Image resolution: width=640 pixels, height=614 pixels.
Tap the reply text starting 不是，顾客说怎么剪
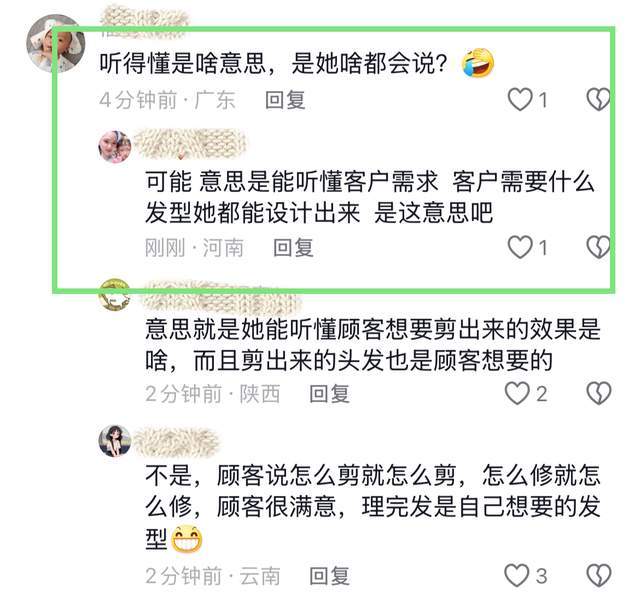373,507
